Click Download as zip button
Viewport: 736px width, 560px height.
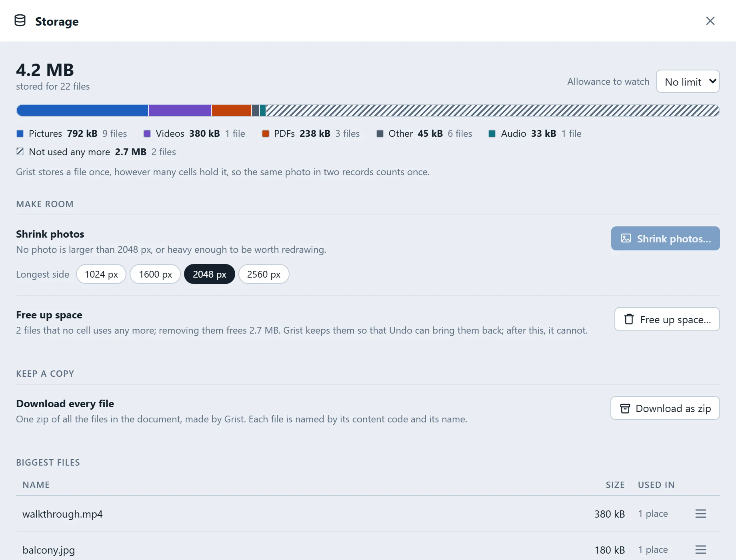point(665,408)
